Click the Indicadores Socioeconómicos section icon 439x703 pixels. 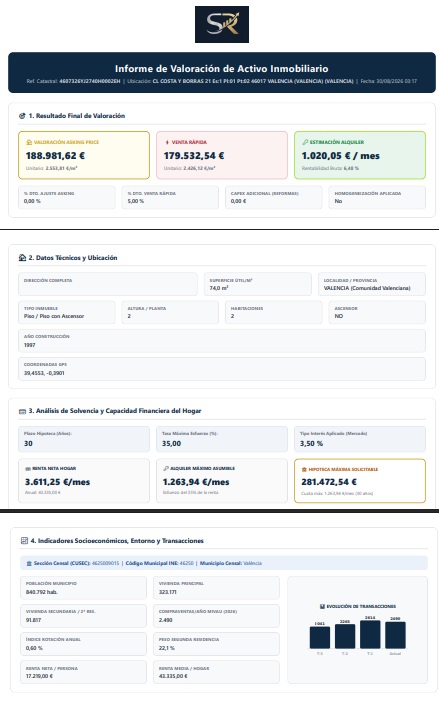[25, 541]
